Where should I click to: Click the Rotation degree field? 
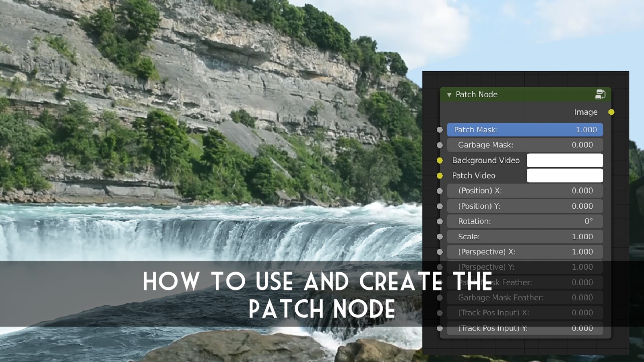pos(524,221)
